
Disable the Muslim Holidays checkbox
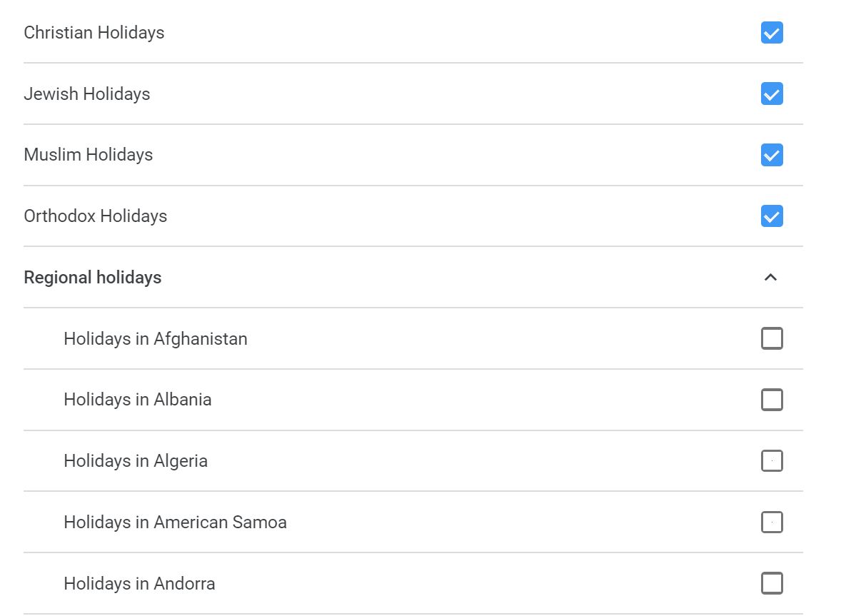tap(772, 155)
